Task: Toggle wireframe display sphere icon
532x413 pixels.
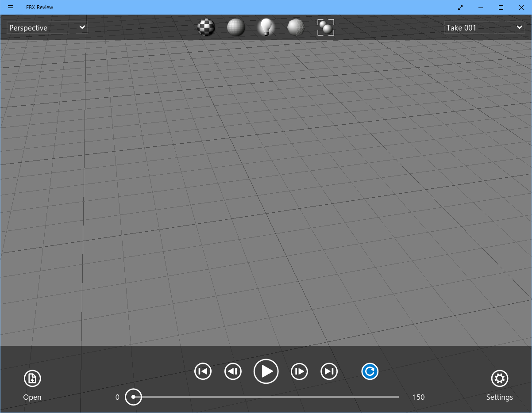Action: 296,27
